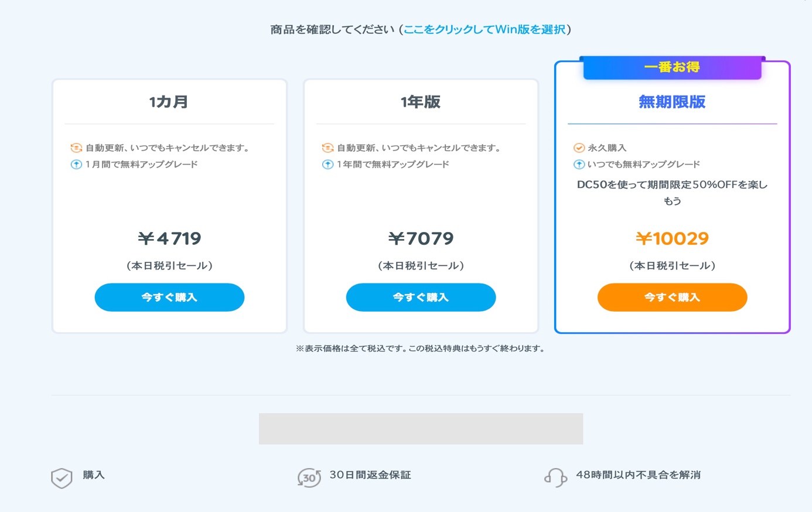
Task: Click the upgrade arrow icon in 1カ月 plan
Action: pos(76,164)
